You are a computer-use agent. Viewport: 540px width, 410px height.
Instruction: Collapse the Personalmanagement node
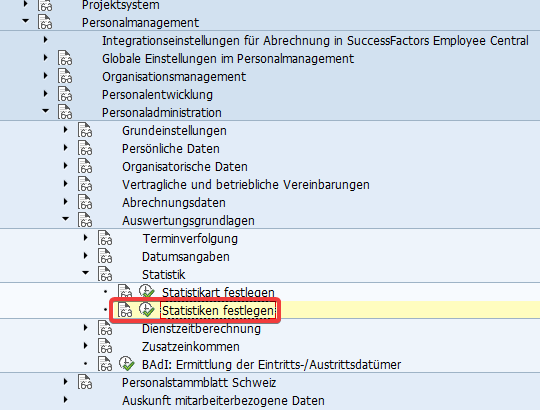point(25,21)
